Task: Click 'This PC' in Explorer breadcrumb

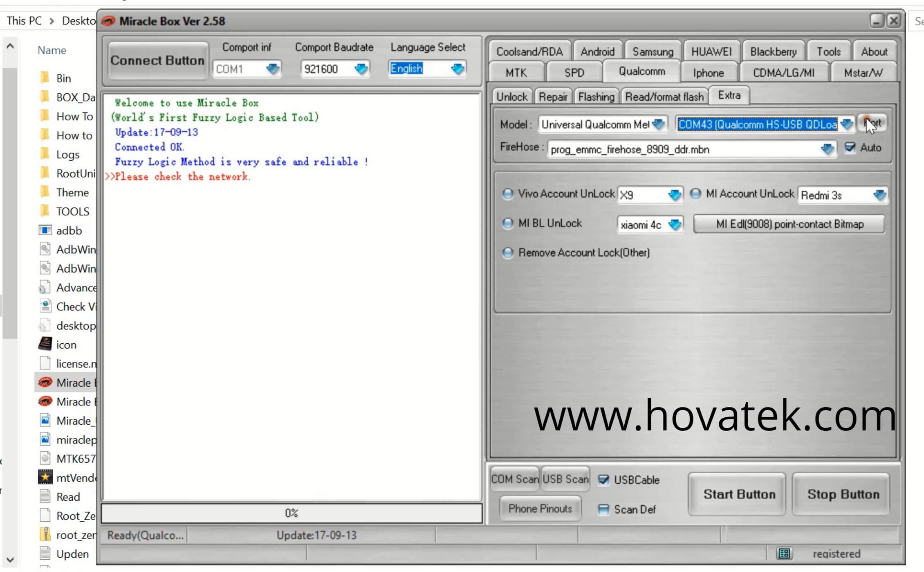Action: pyautogui.click(x=24, y=20)
